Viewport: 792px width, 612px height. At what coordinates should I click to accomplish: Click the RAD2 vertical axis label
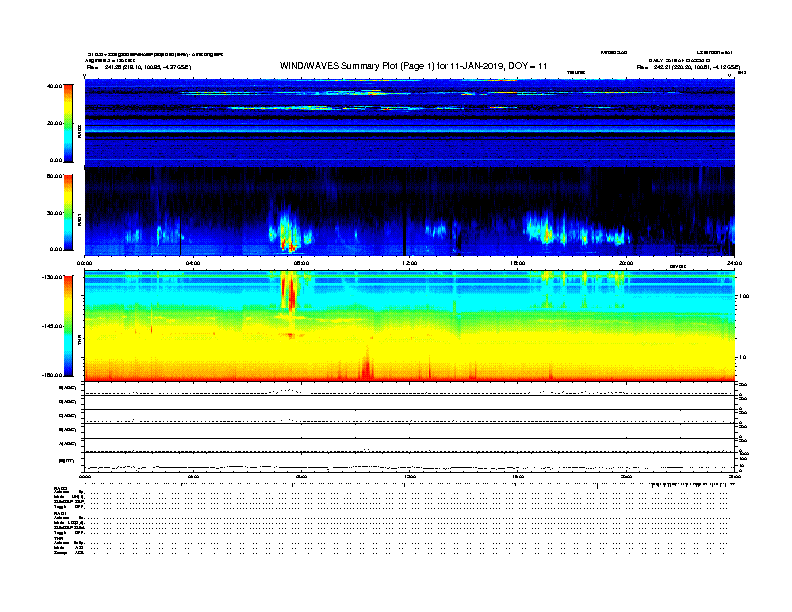point(79,131)
